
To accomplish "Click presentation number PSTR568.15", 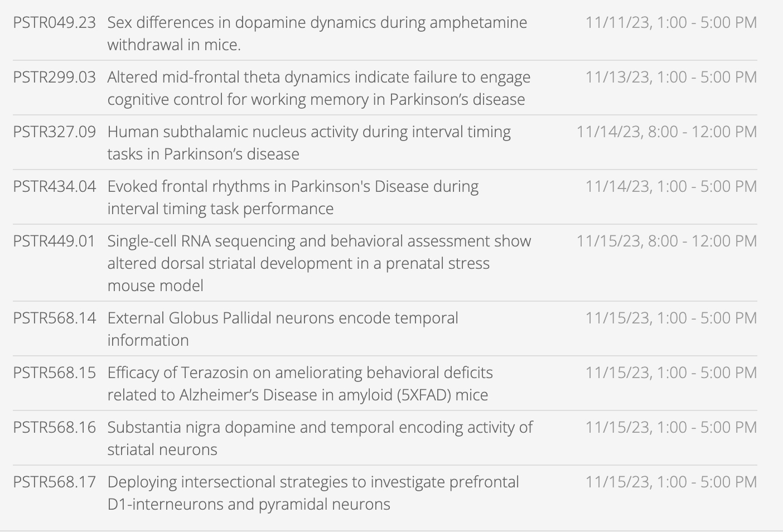I will (54, 373).
